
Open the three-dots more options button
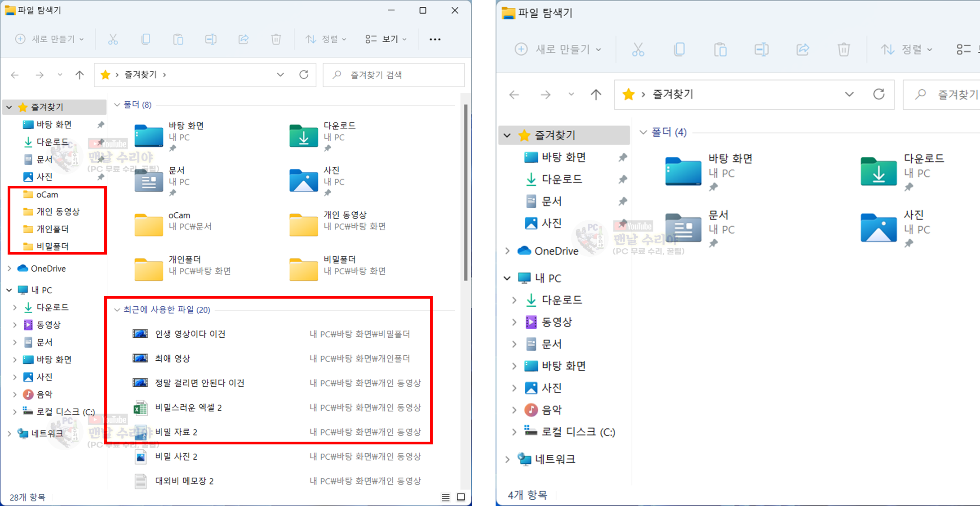click(435, 39)
